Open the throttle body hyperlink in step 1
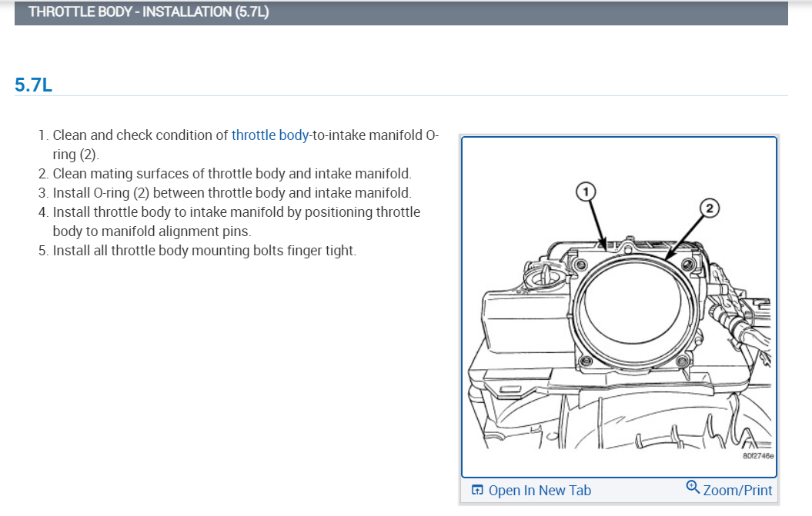812x516 pixels. [270, 135]
